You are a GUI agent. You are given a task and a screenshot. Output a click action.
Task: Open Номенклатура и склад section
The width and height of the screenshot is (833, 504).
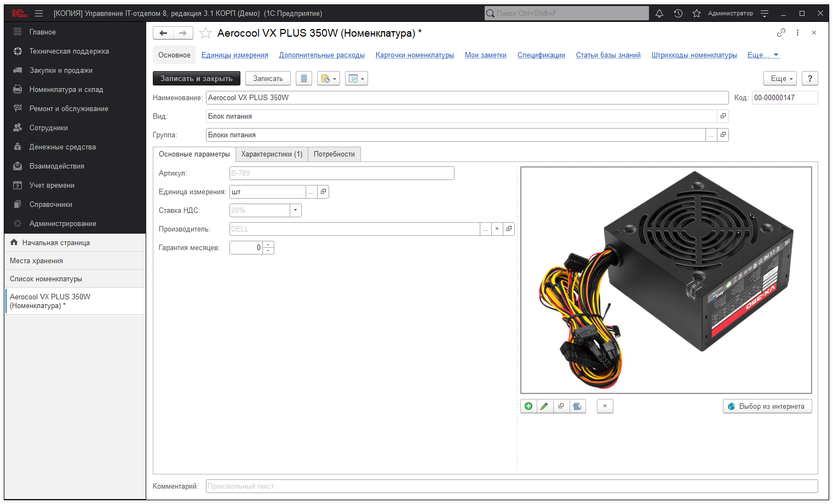[x=66, y=90]
